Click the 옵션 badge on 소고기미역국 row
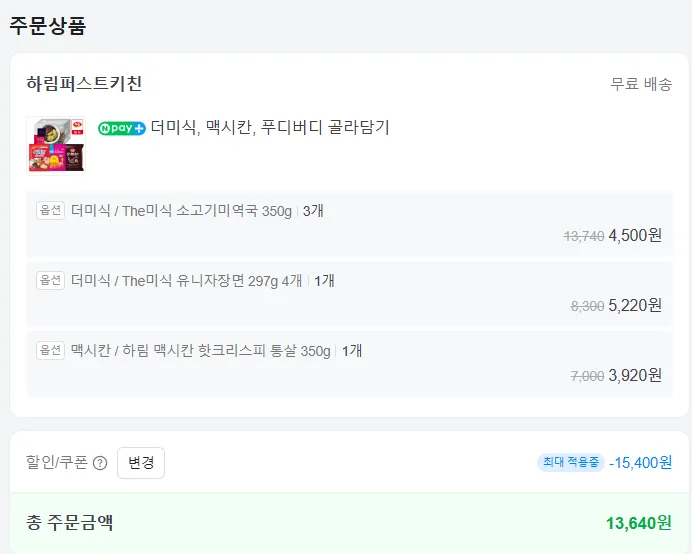This screenshot has height=554, width=692. (x=50, y=211)
